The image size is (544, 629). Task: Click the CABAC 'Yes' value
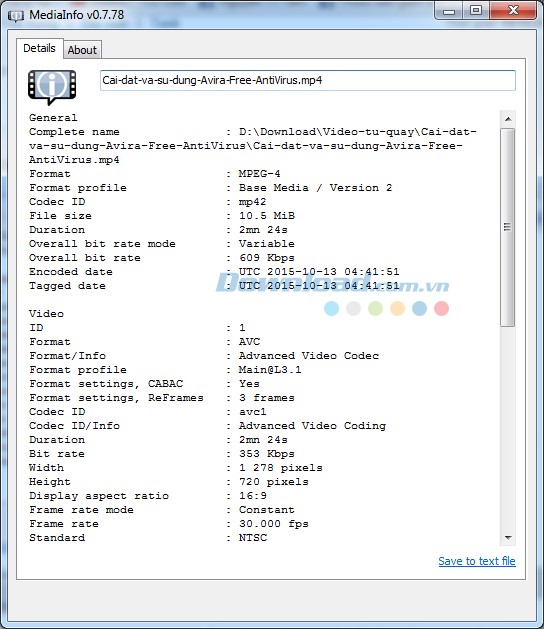tap(249, 384)
